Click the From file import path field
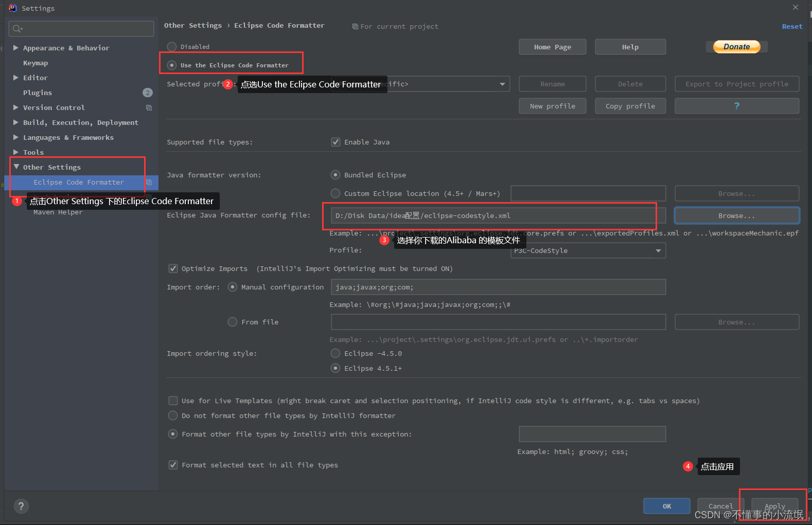The width and height of the screenshot is (812, 525). [x=498, y=322]
